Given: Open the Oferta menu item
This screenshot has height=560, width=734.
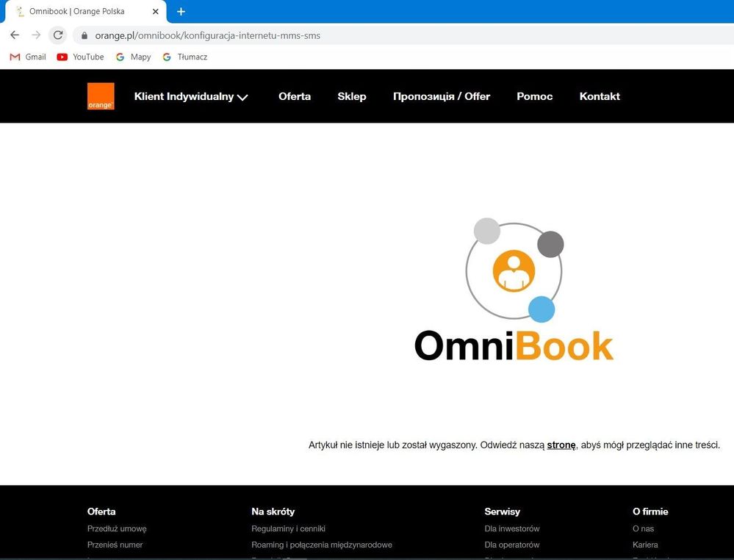Looking at the screenshot, I should [x=295, y=96].
